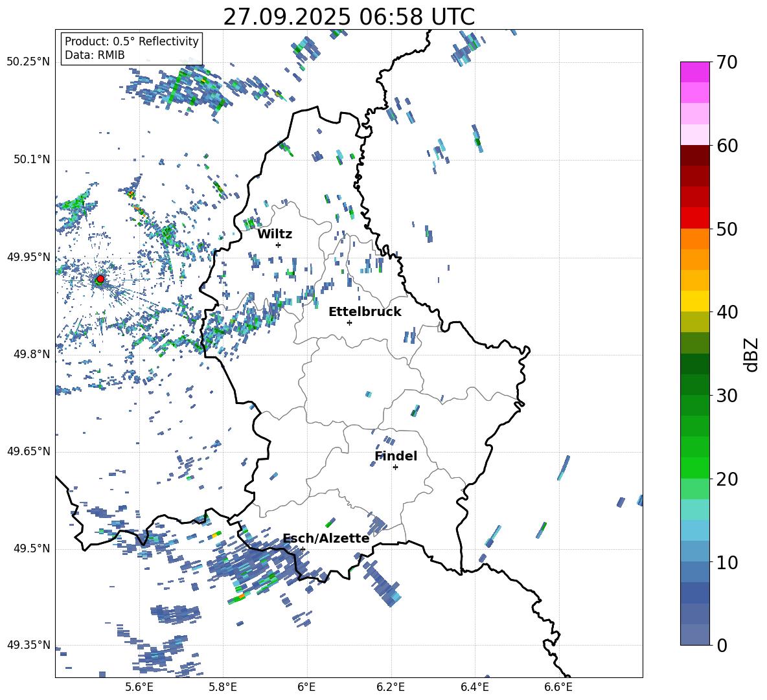Click the 6°E longitude label
Screen dimensions: 767x700
coord(306,687)
